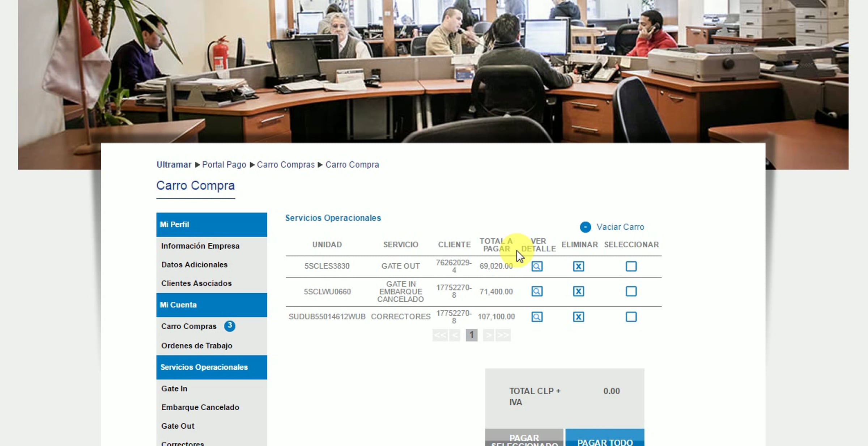Open the Gate In sidebar link
The width and height of the screenshot is (868, 446).
click(x=174, y=388)
